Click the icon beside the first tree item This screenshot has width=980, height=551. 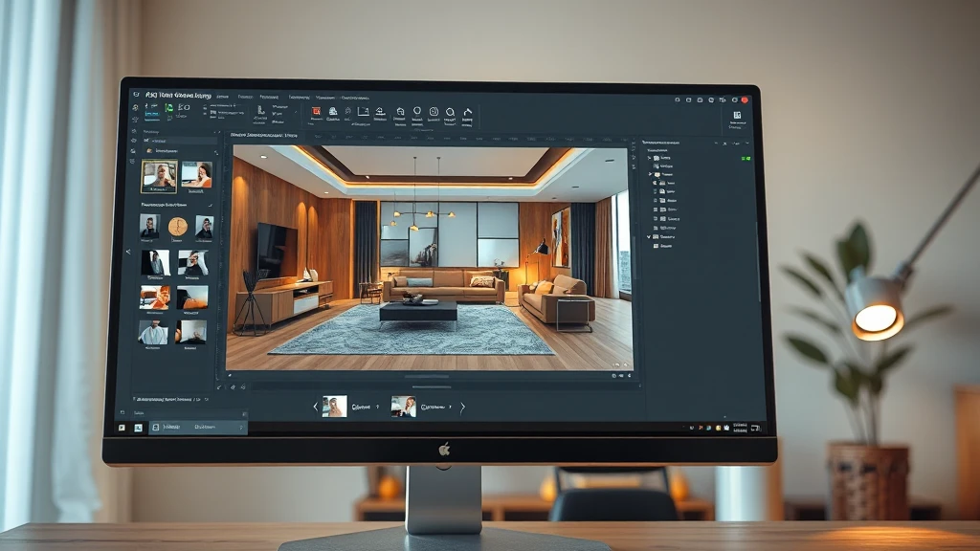pos(658,158)
